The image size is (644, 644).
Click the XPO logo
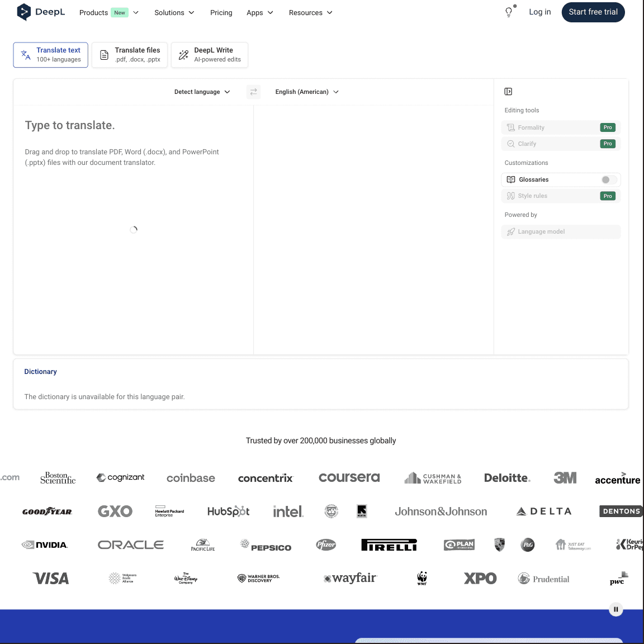tap(480, 579)
